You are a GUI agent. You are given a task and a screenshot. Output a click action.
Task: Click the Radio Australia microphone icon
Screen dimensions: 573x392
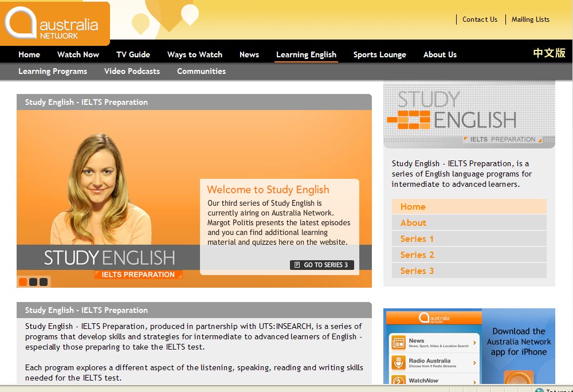coord(399,363)
